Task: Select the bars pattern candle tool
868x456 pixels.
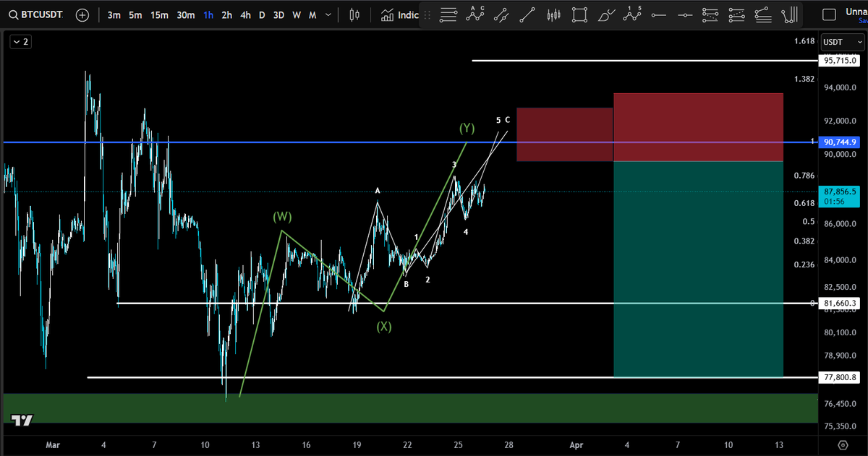Action: pyautogui.click(x=554, y=14)
